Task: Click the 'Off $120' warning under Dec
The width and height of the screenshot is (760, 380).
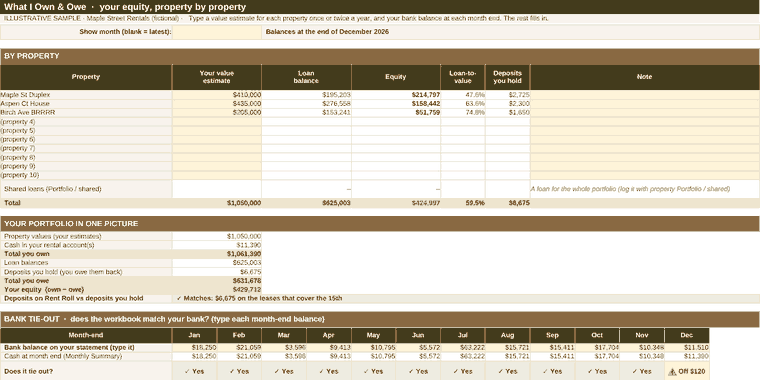Action: [687, 371]
